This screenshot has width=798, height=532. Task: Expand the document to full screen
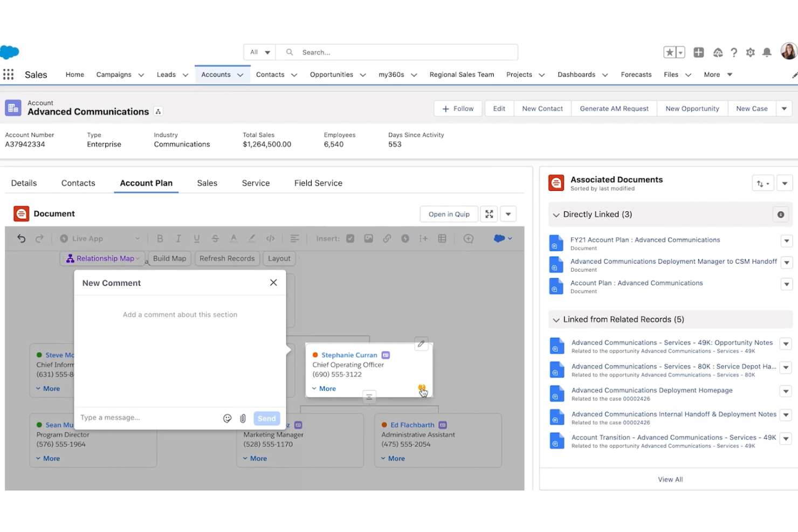489,214
